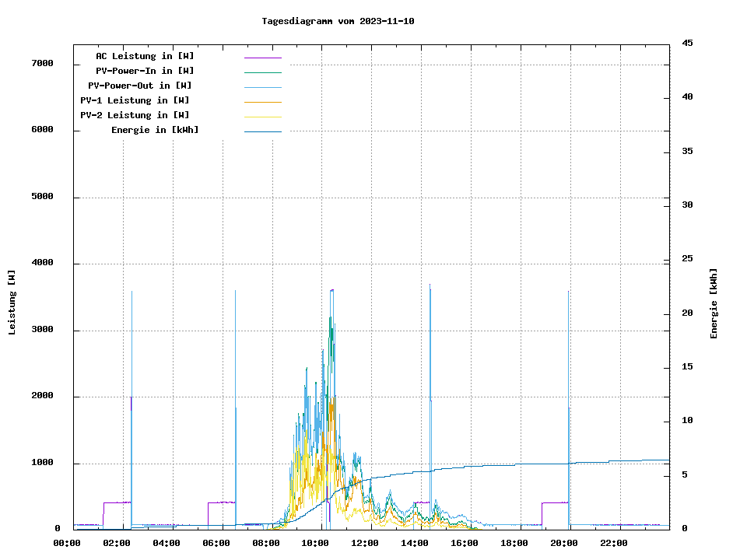This screenshot has width=747, height=560.
Task: Click the left axis label 'Leistung [W]'
Action: (x=12, y=303)
